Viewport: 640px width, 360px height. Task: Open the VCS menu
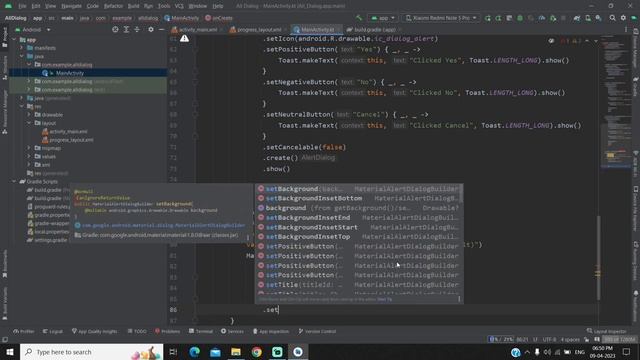[x=179, y=6]
